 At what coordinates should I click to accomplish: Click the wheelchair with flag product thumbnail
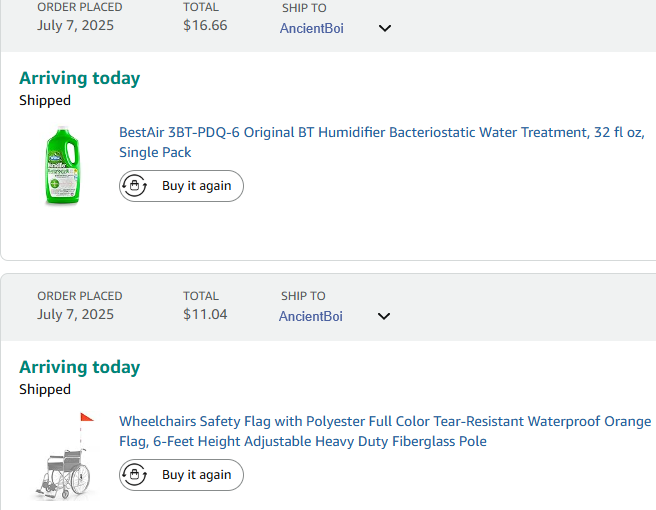64,457
